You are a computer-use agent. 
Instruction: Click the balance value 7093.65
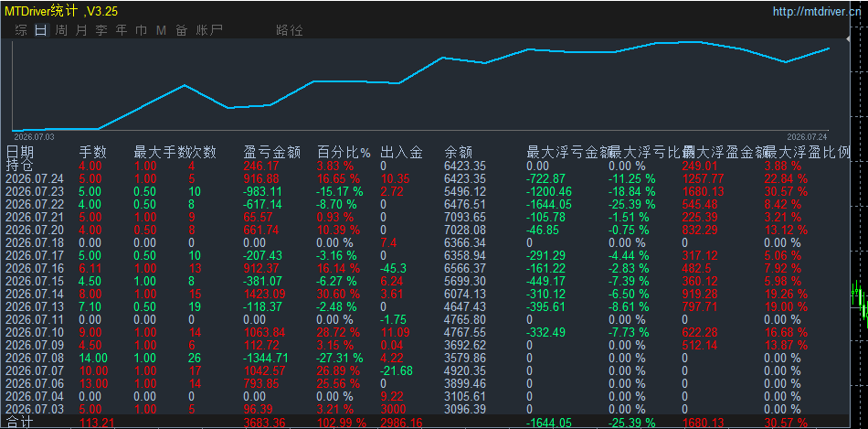465,218
